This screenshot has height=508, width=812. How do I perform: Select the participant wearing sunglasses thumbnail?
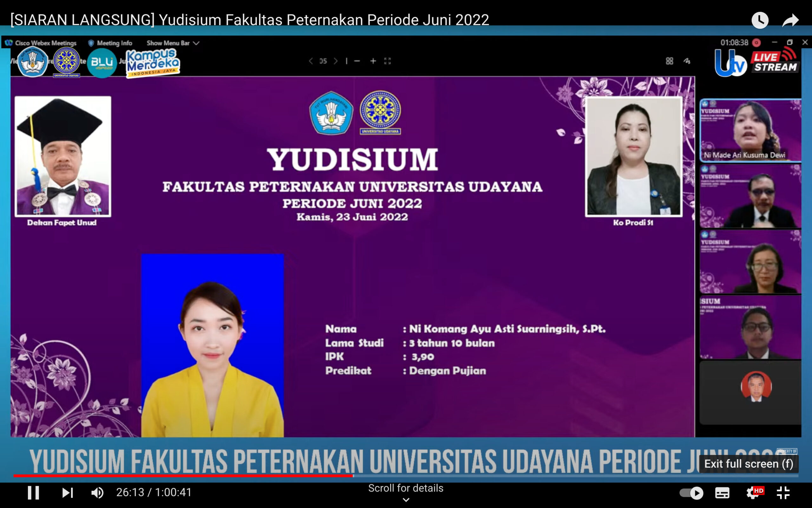coord(750,196)
